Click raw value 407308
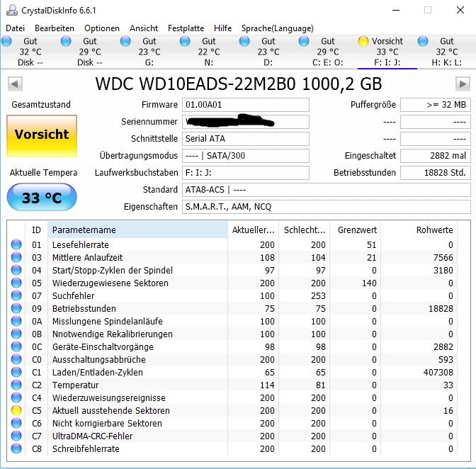 (438, 372)
